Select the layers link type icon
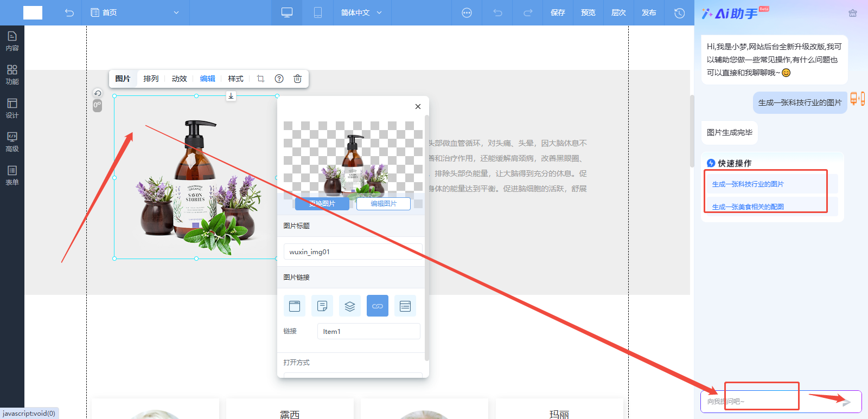This screenshot has height=419, width=868. [x=350, y=306]
